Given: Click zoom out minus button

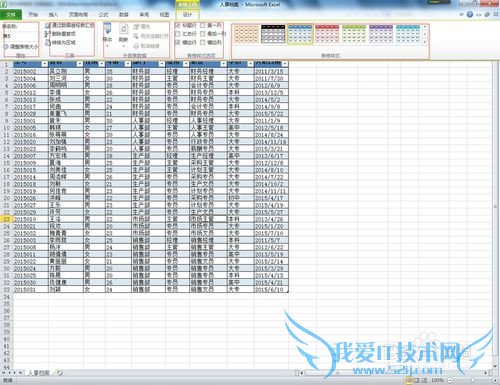Looking at the screenshot, I should point(450,380).
